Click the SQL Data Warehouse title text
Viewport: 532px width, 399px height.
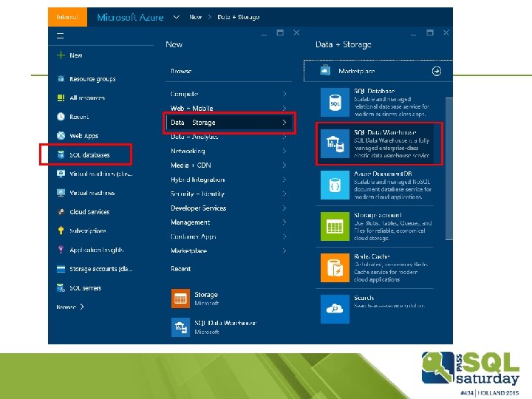point(385,132)
